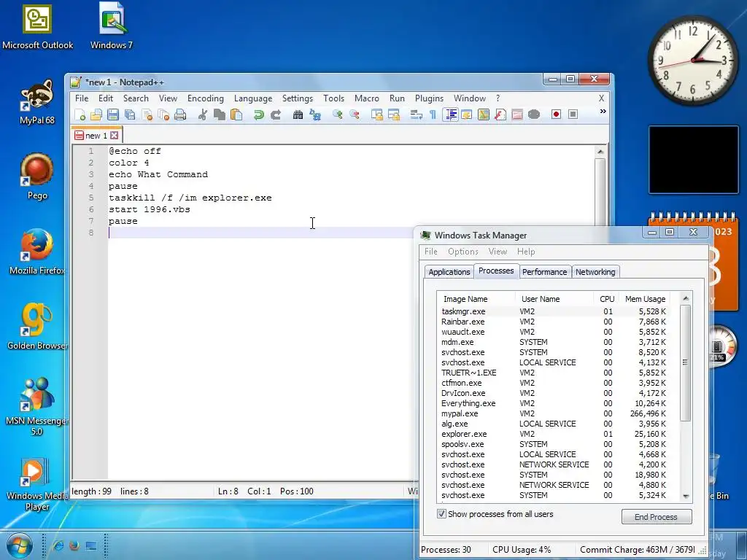Open the Macro menu in Notepad++
Screen dimensions: 747x560
366,98
